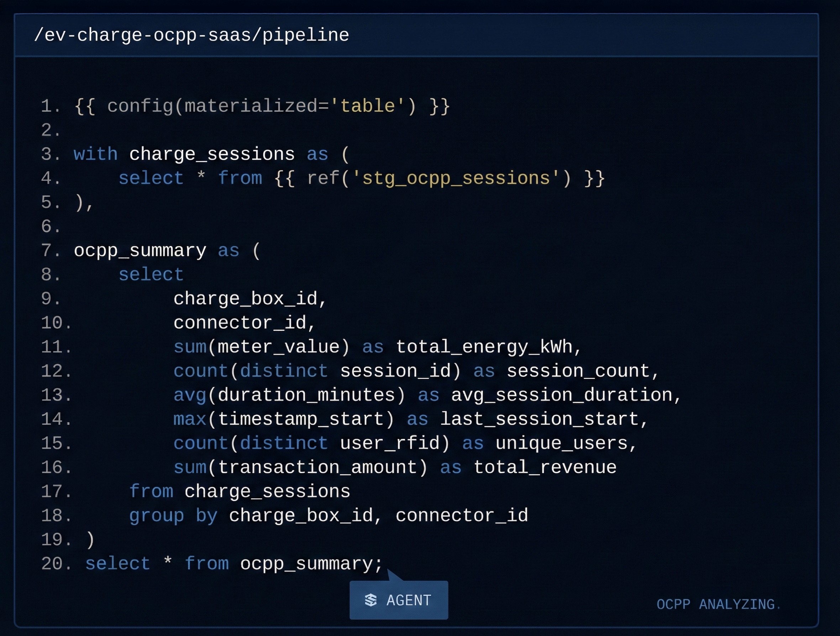840x636 pixels.
Task: Click 'stg_ocpp_sessions' reference string
Action: (x=456, y=178)
